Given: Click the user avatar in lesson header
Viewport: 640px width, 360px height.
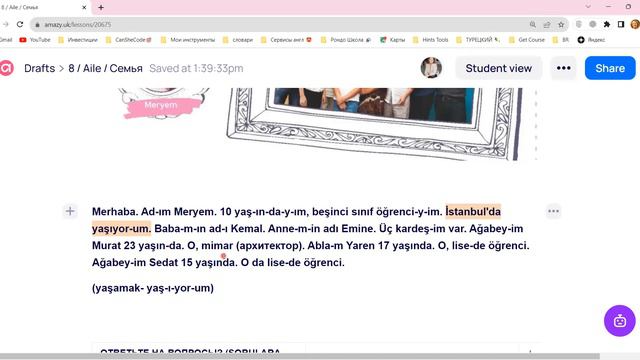Looking at the screenshot, I should 431,68.
